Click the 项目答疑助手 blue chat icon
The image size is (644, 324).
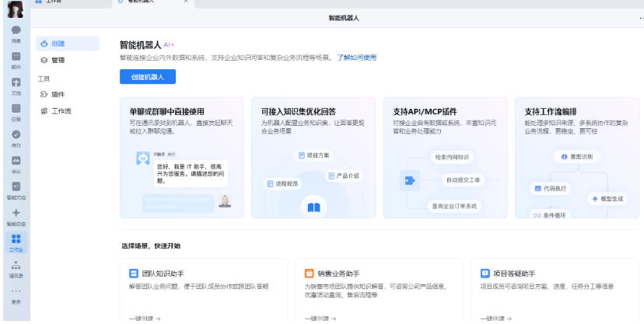[x=485, y=273]
